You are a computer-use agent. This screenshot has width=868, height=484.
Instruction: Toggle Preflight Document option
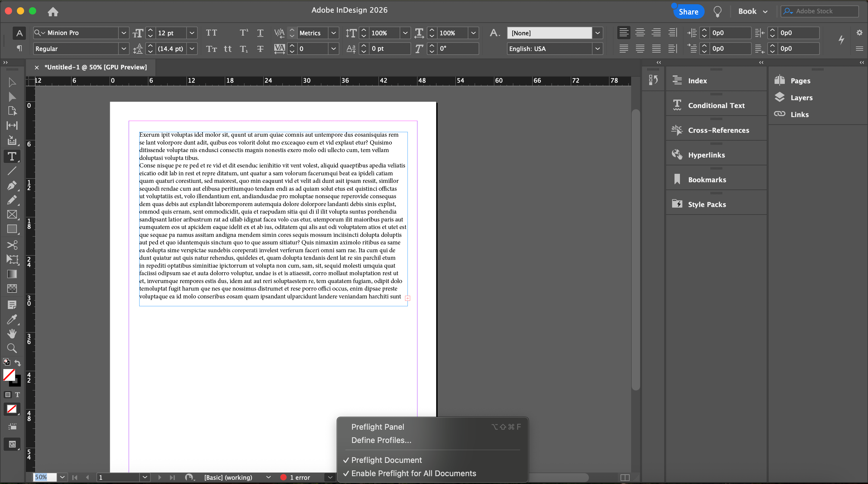point(386,460)
